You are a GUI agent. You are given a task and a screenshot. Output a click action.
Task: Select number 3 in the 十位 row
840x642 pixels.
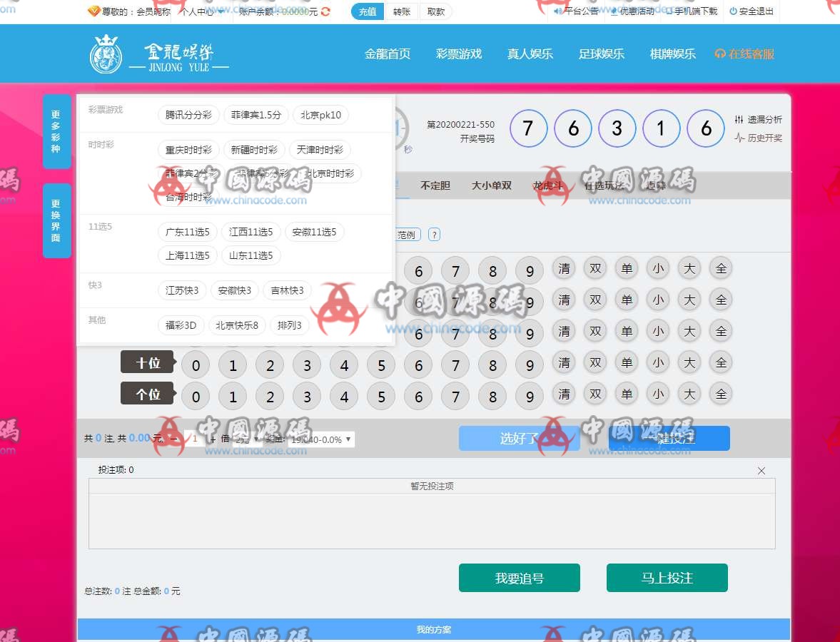(307, 365)
